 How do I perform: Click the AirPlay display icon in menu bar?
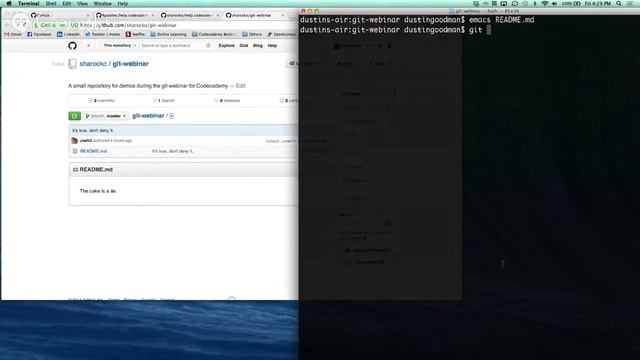pyautogui.click(x=504, y=4)
